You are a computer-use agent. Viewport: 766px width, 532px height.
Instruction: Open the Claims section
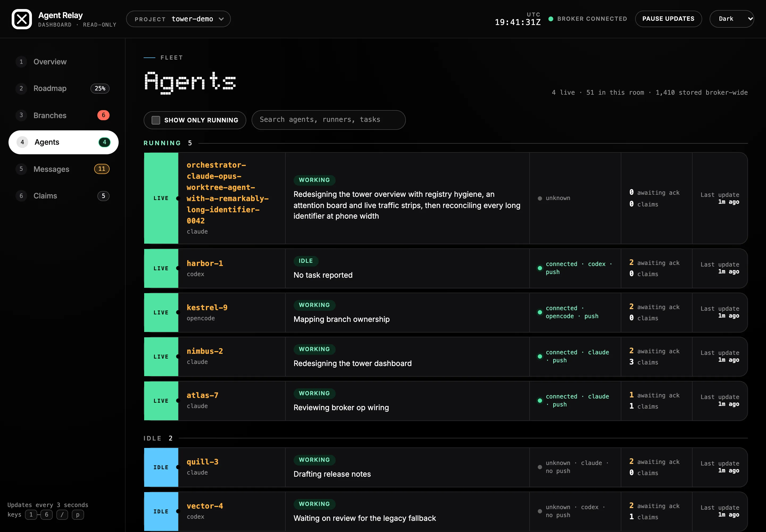click(63, 196)
